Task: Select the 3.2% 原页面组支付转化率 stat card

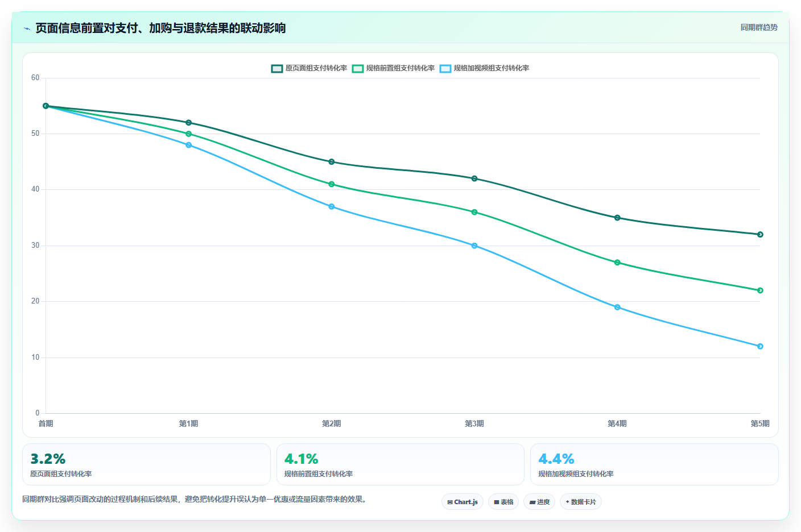Action: point(146,464)
